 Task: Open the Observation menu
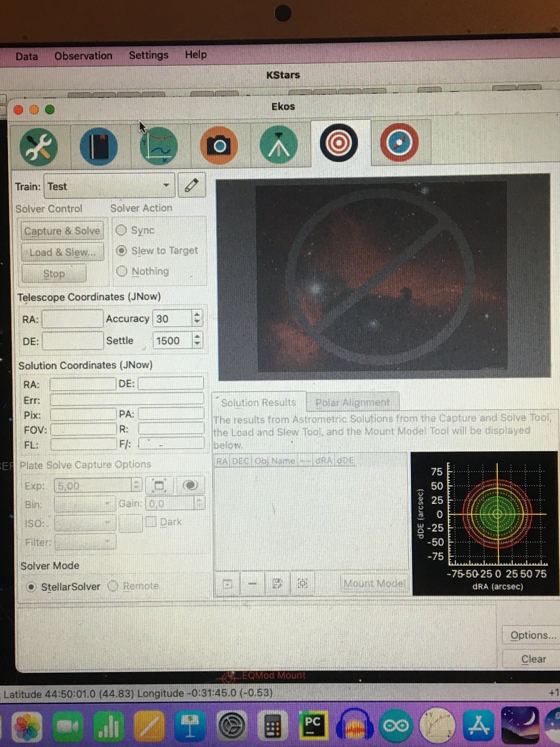(x=83, y=56)
